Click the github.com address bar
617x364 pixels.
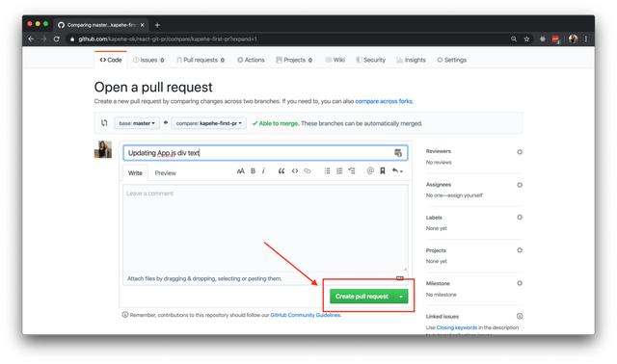[x=287, y=39]
